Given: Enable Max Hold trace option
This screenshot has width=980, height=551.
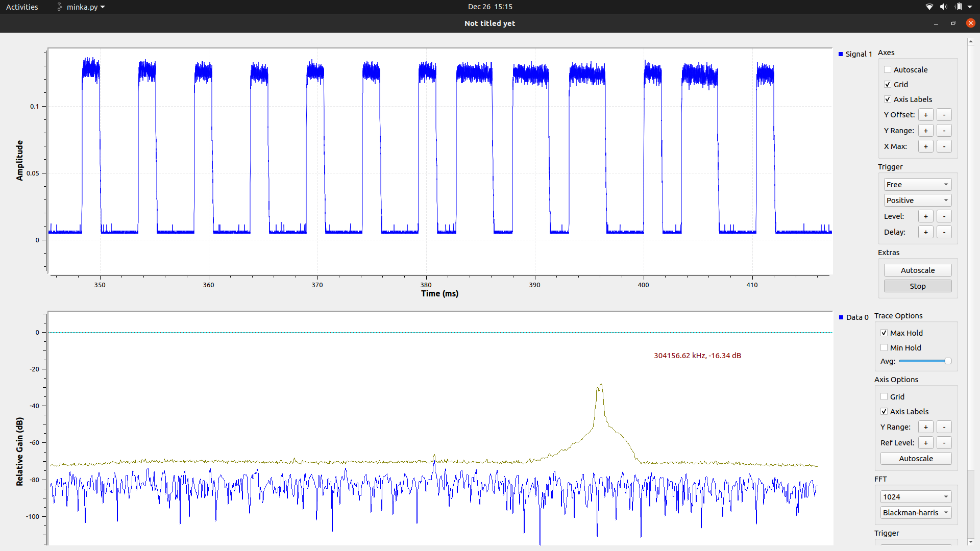Looking at the screenshot, I should point(884,332).
